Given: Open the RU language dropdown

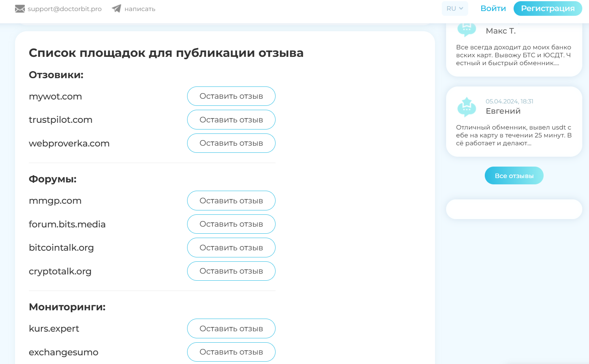Looking at the screenshot, I should 454,8.
